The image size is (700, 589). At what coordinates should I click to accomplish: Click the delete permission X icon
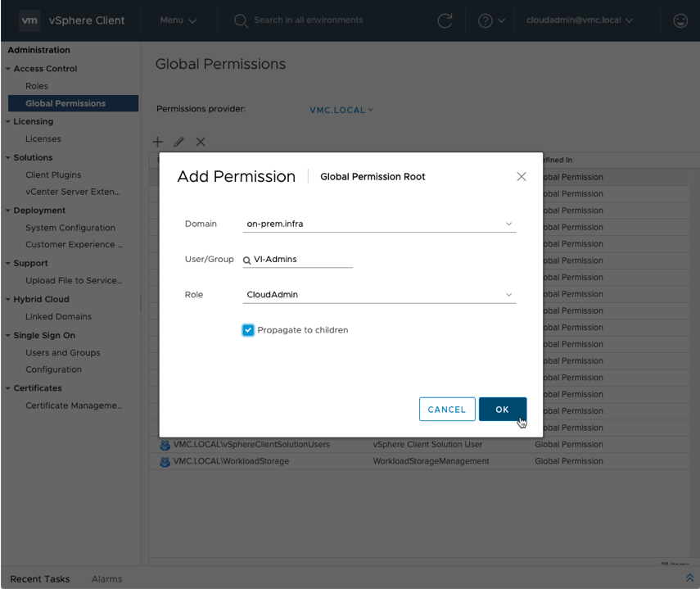coord(201,142)
